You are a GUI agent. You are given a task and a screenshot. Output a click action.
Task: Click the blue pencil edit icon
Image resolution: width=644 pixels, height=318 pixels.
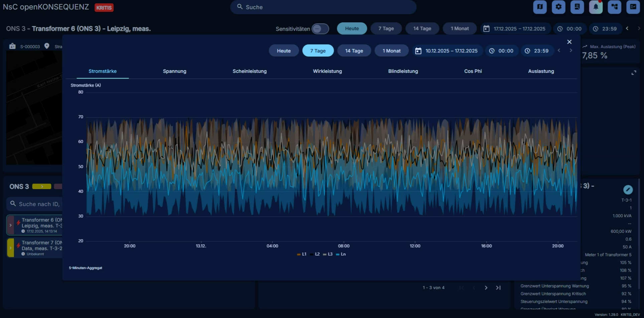click(628, 190)
